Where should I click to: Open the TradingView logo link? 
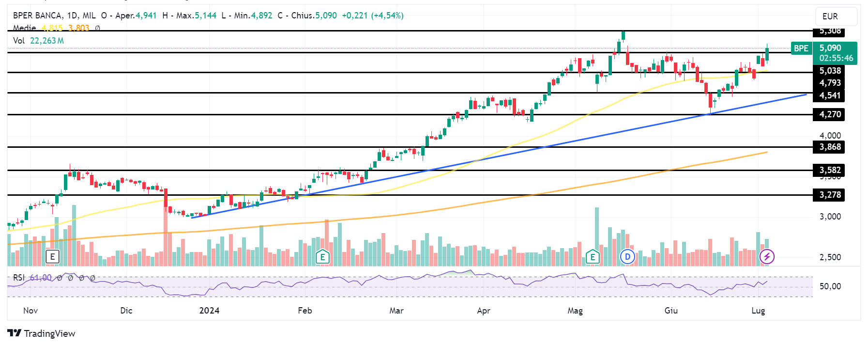pyautogui.click(x=42, y=333)
